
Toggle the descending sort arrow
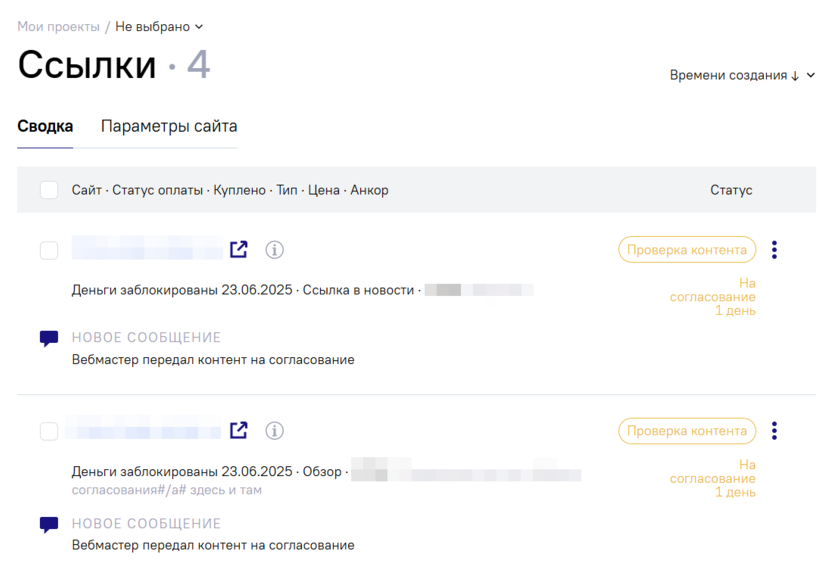click(x=793, y=74)
